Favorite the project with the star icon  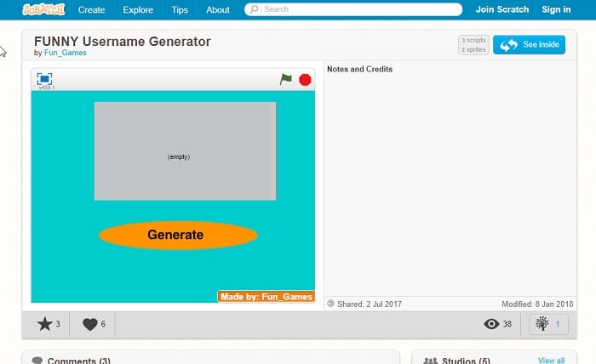[44, 324]
